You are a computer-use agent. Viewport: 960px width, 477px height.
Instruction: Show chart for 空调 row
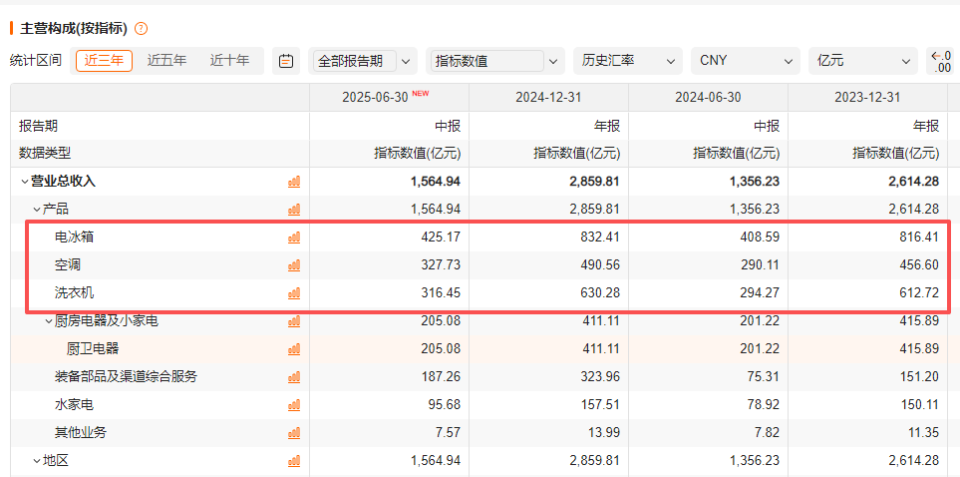(x=294, y=265)
